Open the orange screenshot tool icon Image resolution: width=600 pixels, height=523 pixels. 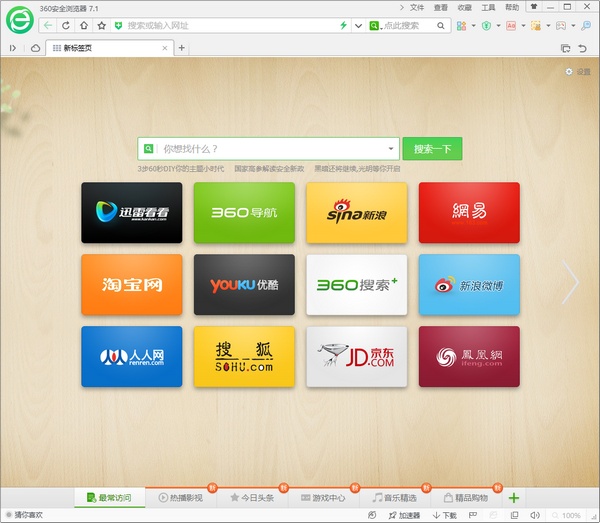536,26
